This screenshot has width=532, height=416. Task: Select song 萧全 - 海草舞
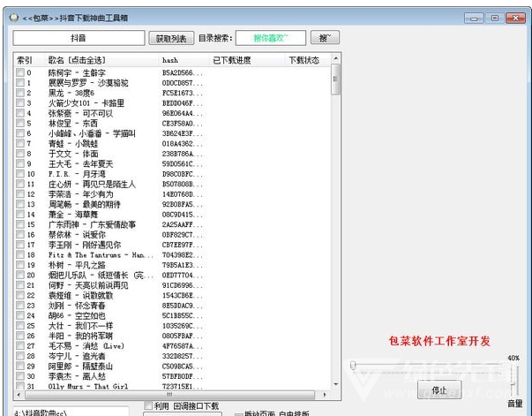[x=73, y=215]
